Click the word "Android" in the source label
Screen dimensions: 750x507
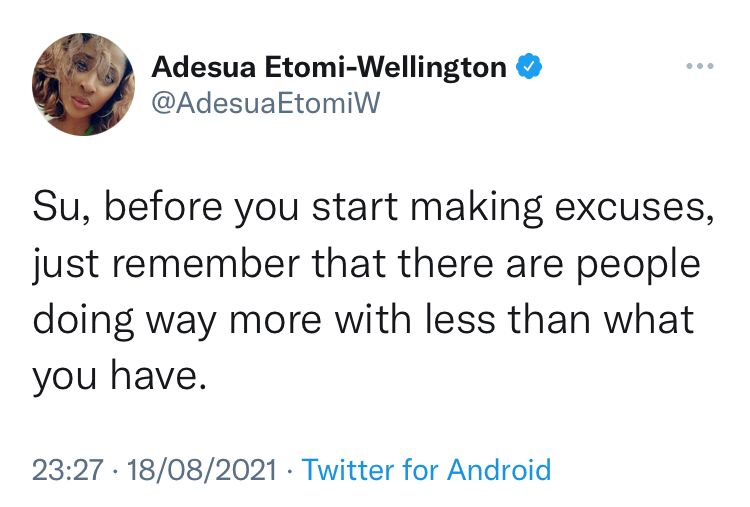pos(499,469)
